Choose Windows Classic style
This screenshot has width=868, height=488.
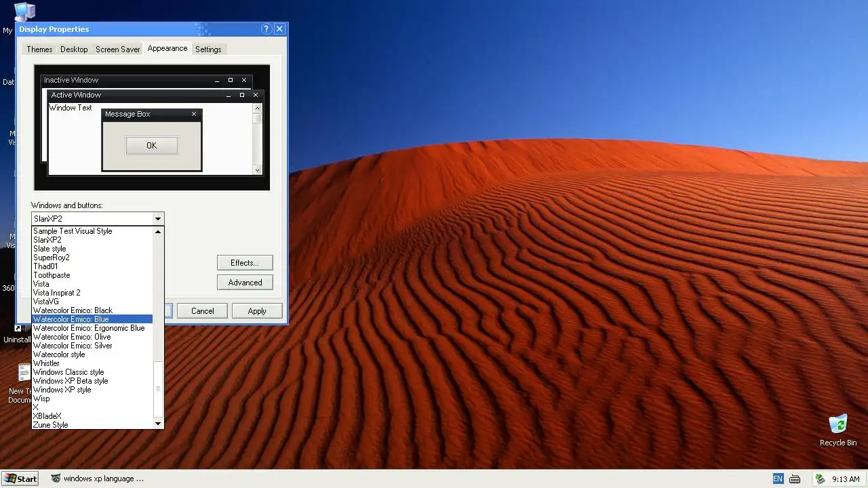tap(92, 372)
